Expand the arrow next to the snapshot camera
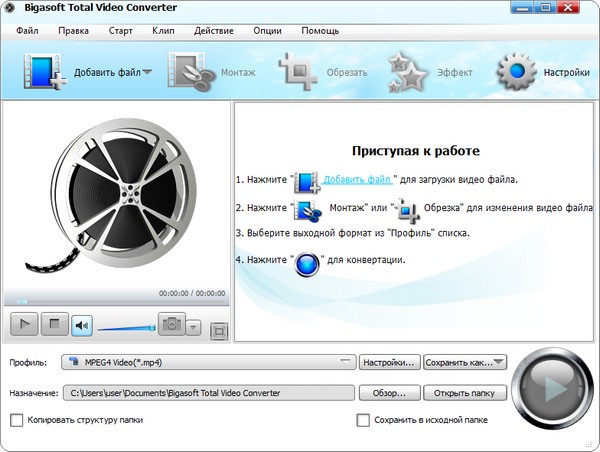The height and width of the screenshot is (452, 600). click(194, 326)
